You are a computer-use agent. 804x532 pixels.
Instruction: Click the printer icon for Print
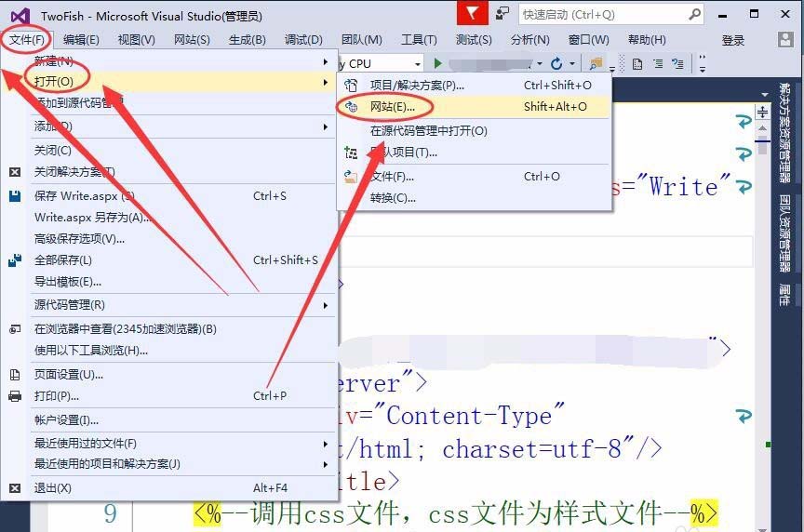click(15, 396)
